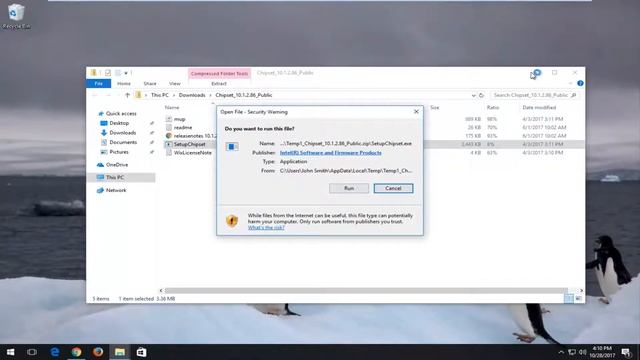Sort by the Size column header

435,107
